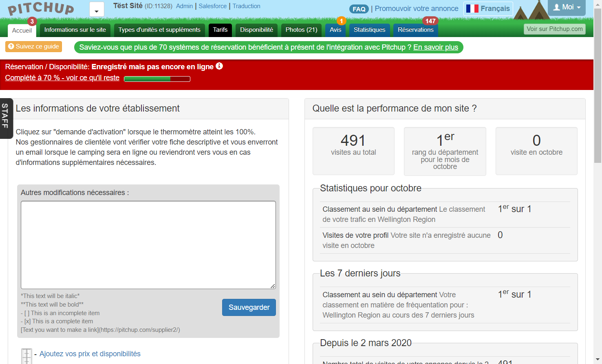Open the Admin link
Viewport: 602px width, 364px height.
tap(184, 6)
